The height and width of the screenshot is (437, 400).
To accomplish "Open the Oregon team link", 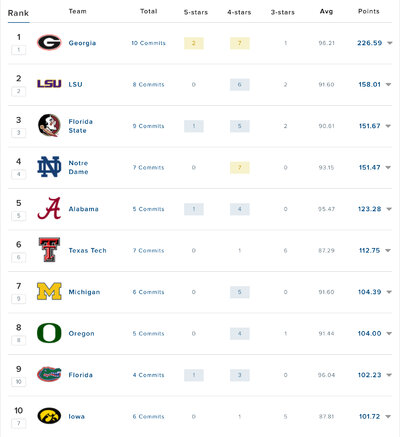I will pos(81,333).
